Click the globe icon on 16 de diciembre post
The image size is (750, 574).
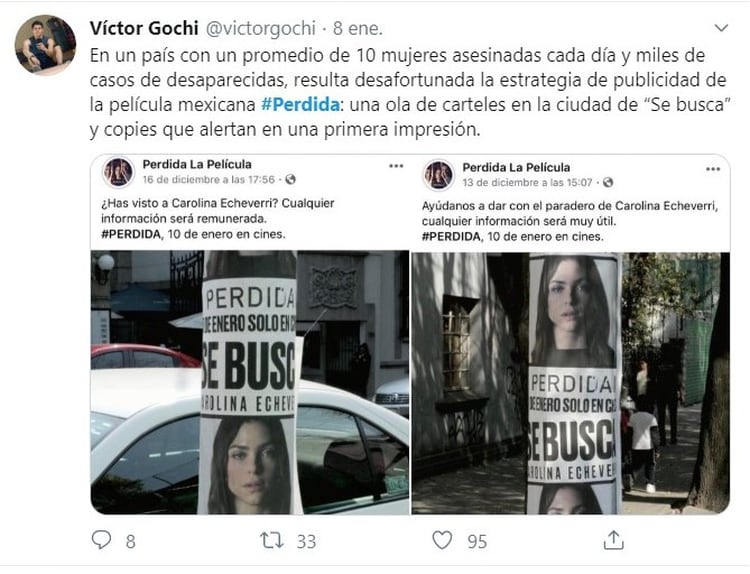pyautogui.click(x=290, y=179)
